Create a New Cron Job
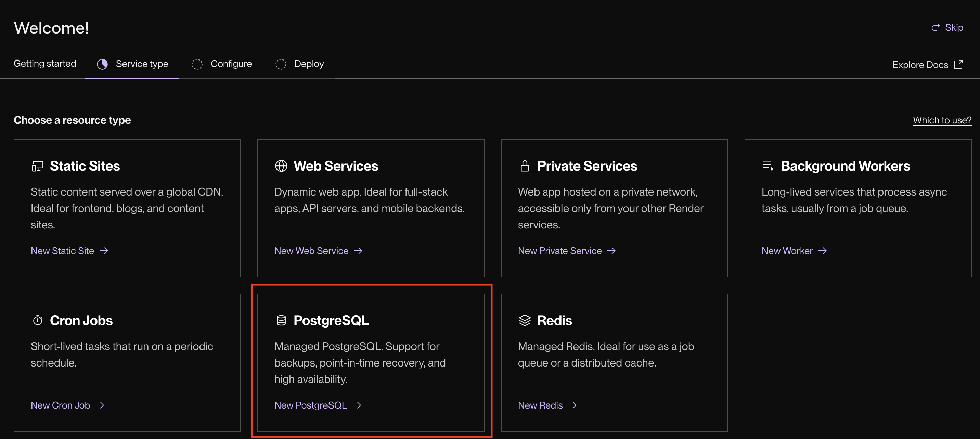Screen dimensions: 980x439 click(x=67, y=405)
